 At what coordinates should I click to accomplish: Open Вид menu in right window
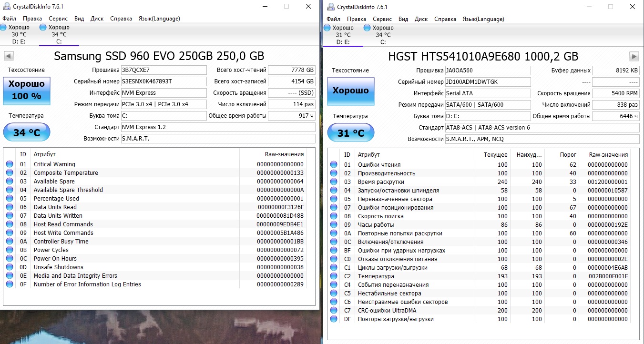403,19
